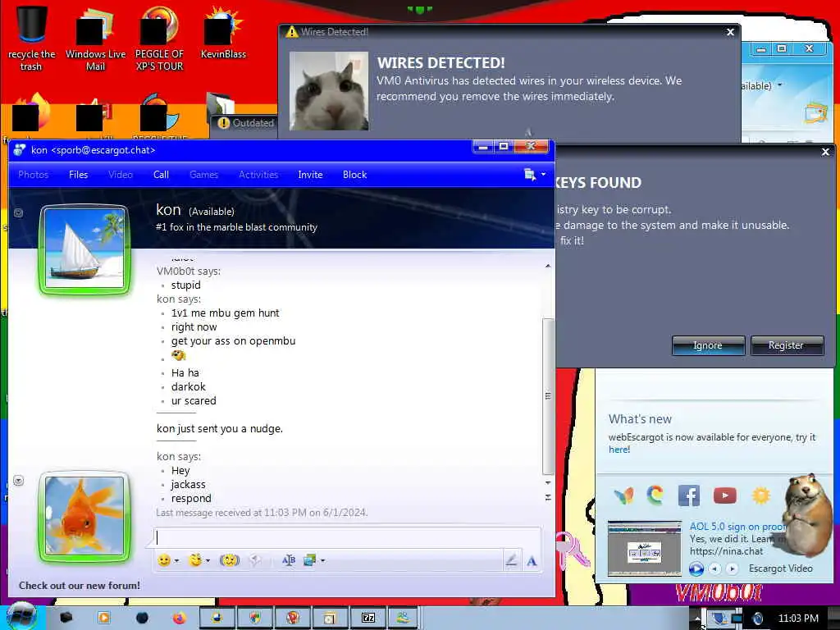
Task: Click the background picker image icon
Action: point(309,560)
